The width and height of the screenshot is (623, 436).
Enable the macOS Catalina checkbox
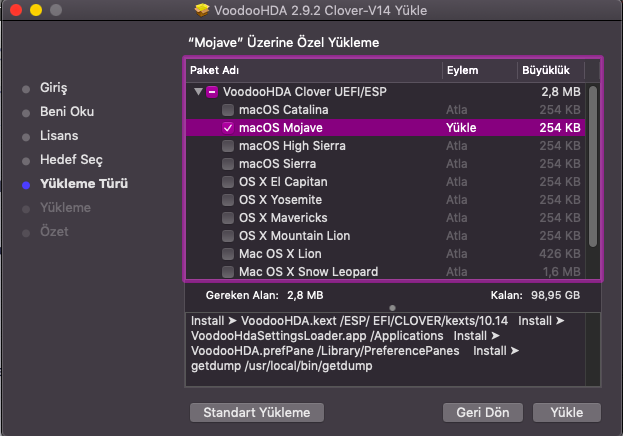coord(228,109)
